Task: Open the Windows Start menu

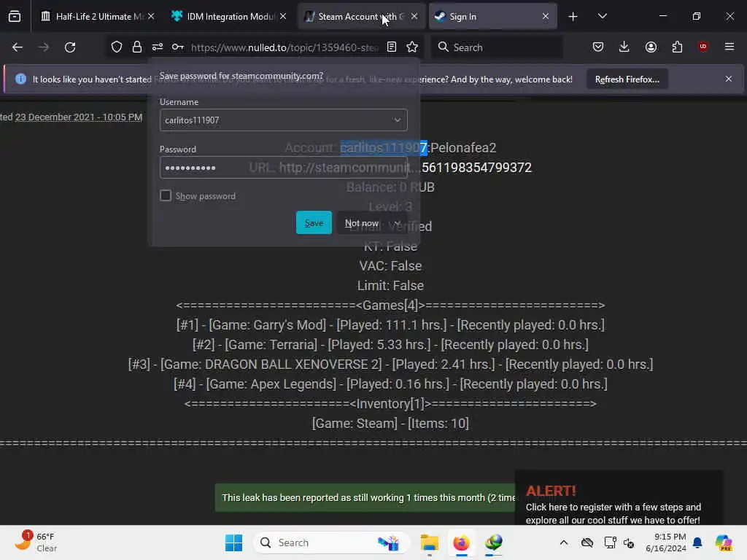Action: [x=233, y=542]
